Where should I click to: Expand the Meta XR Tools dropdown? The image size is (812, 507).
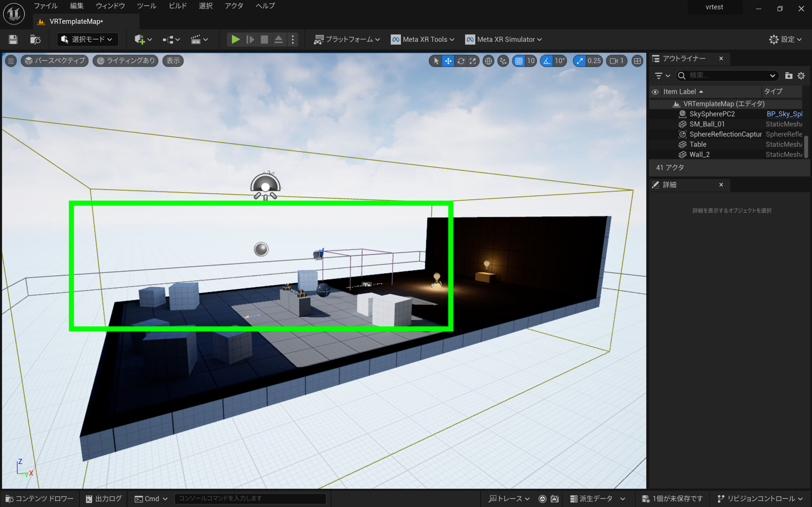click(423, 40)
